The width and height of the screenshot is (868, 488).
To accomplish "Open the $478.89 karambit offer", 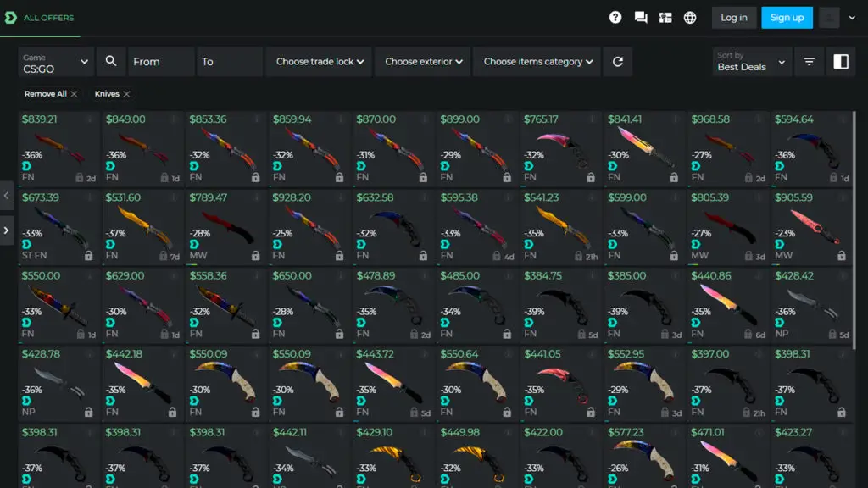I will (x=393, y=305).
